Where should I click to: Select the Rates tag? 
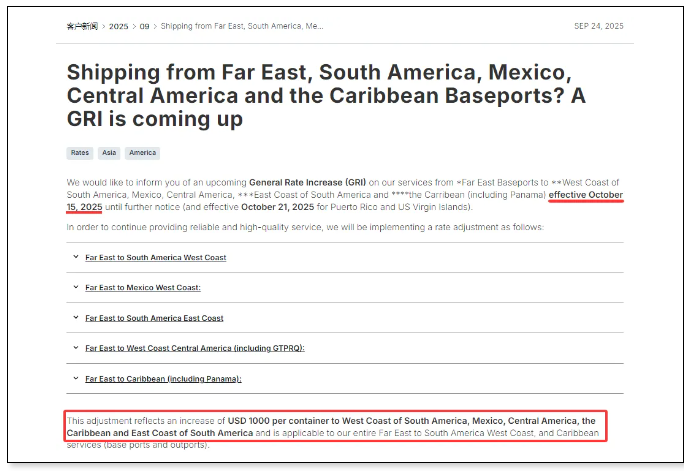click(x=79, y=153)
